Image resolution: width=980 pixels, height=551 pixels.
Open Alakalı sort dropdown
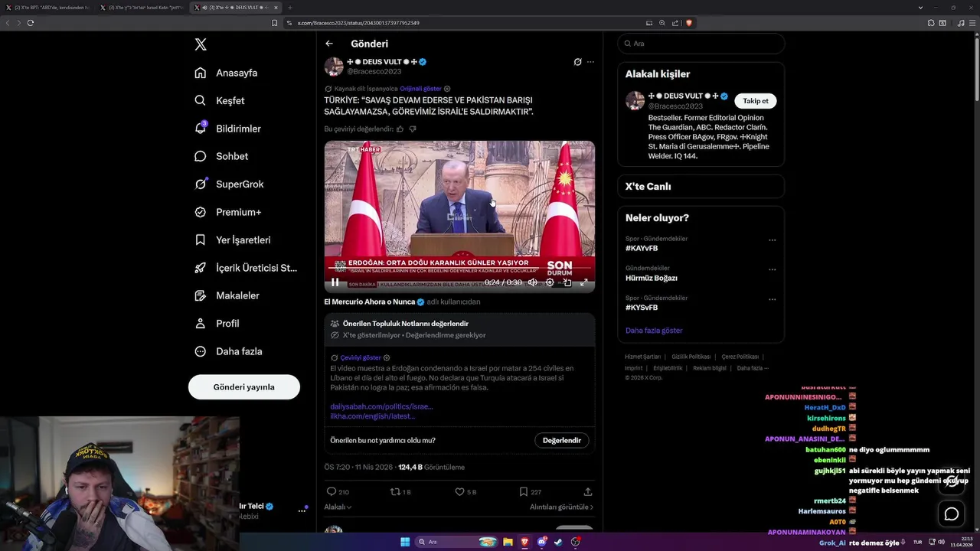point(338,507)
